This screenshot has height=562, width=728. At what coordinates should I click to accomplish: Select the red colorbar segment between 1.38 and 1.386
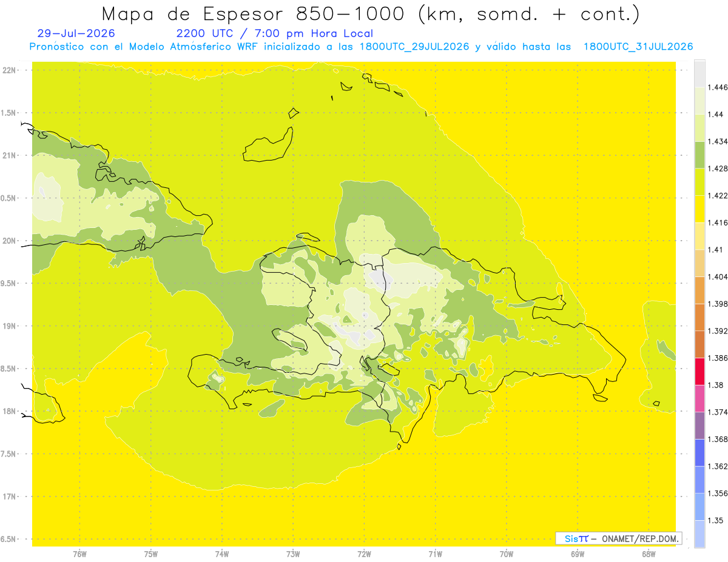(699, 371)
